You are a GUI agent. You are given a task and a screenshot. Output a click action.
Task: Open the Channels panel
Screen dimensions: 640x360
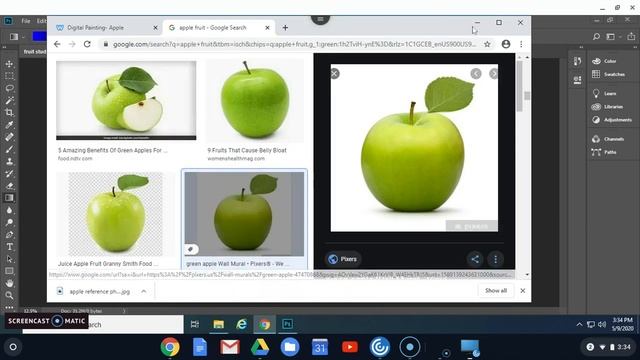pyautogui.click(x=608, y=139)
